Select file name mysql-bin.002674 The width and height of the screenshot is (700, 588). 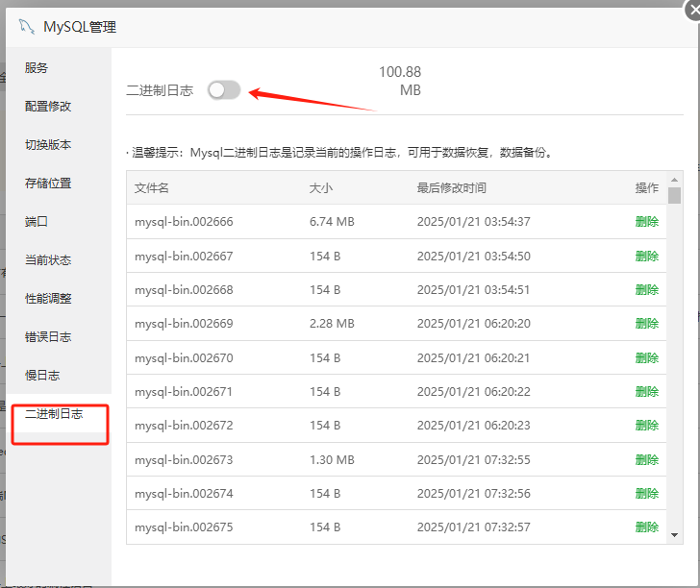(x=184, y=494)
